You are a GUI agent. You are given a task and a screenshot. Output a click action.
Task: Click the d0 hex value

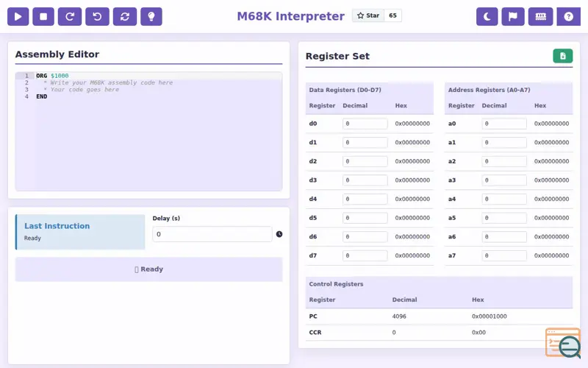[x=412, y=124]
